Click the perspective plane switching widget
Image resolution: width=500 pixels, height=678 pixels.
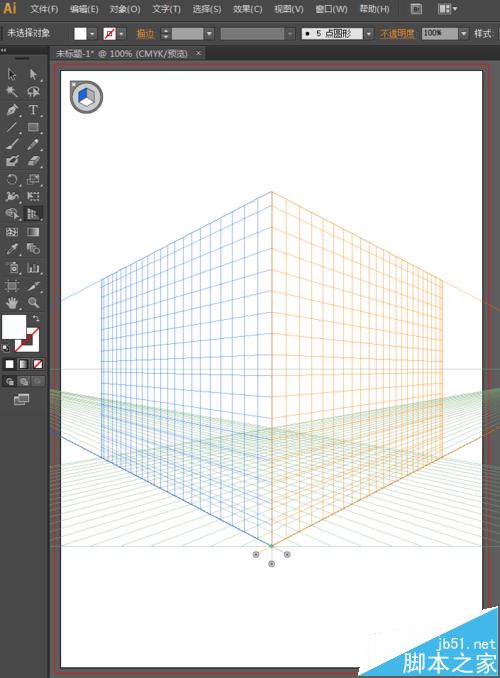(x=87, y=97)
